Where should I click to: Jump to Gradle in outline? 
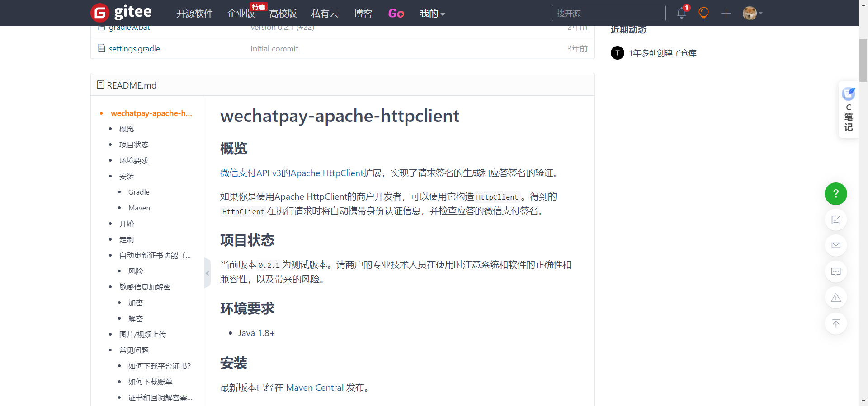point(139,192)
